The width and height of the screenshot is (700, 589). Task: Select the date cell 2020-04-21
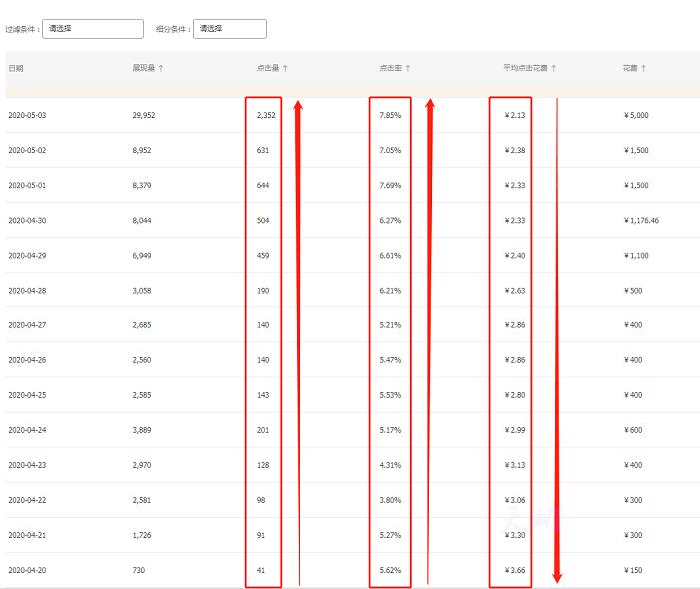(27, 535)
